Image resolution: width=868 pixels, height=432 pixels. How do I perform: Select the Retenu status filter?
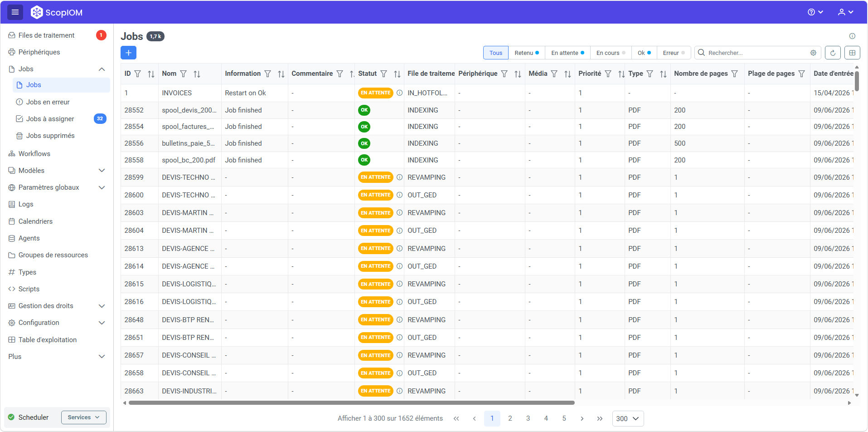point(527,53)
